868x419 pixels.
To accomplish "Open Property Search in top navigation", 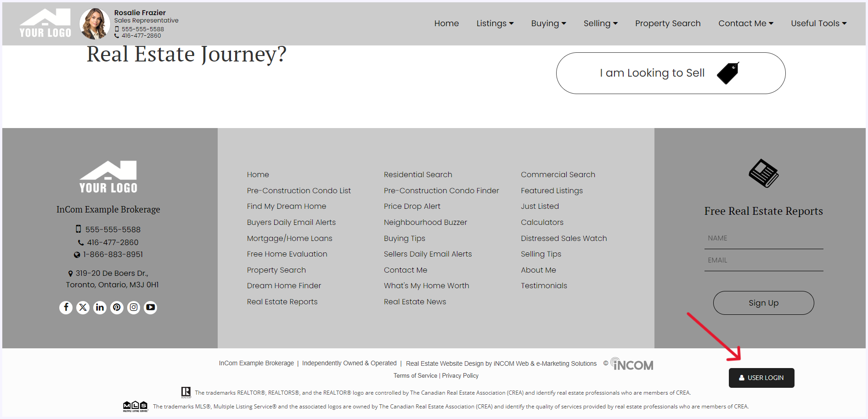I will point(668,23).
